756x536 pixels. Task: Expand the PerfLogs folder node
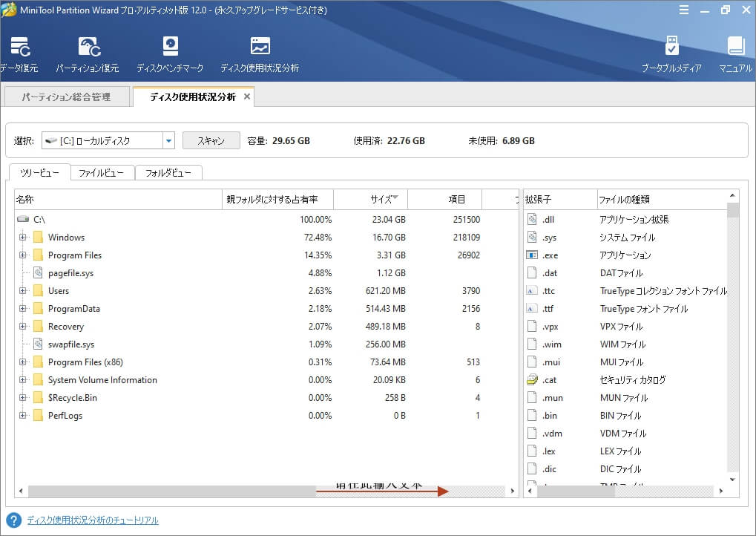[22, 416]
